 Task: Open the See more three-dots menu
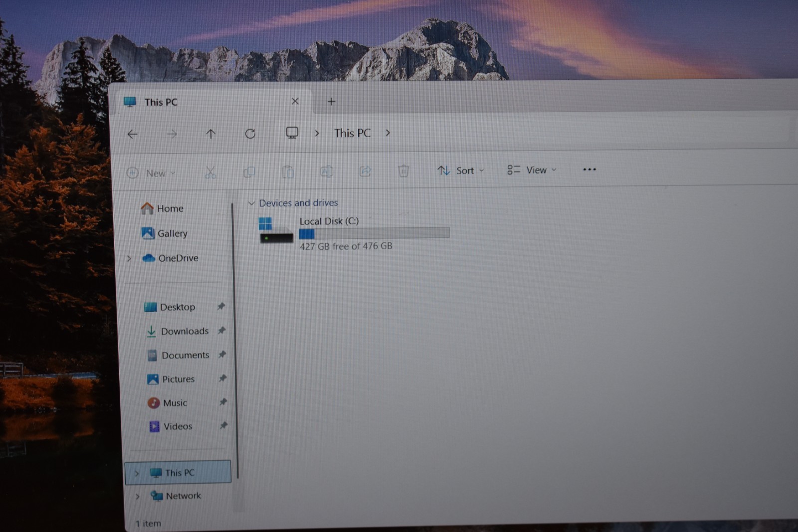590,170
